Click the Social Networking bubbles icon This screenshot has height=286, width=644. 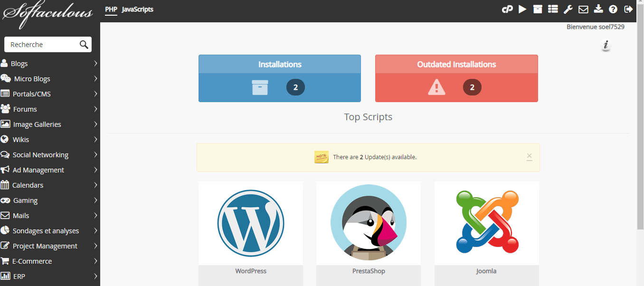pyautogui.click(x=5, y=154)
